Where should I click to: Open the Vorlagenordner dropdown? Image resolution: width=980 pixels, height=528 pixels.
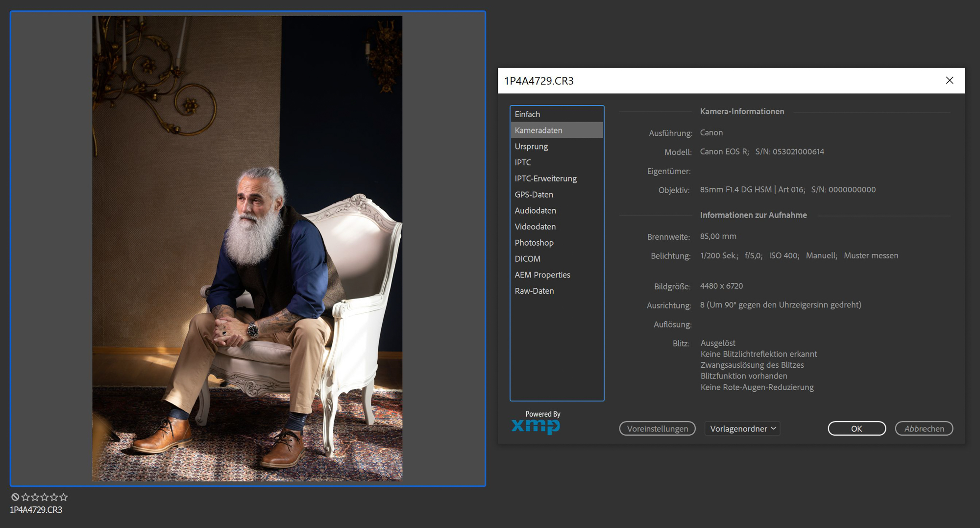click(742, 428)
